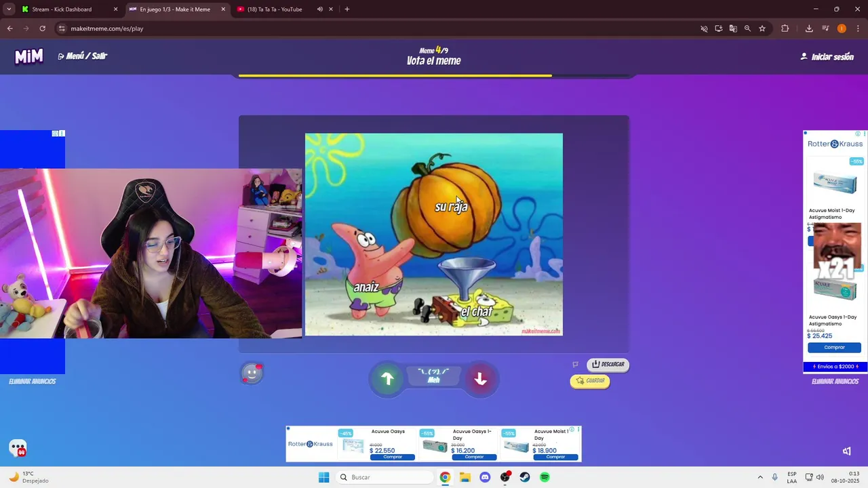View site information icon
This screenshot has width=868, height=488.
click(62, 28)
